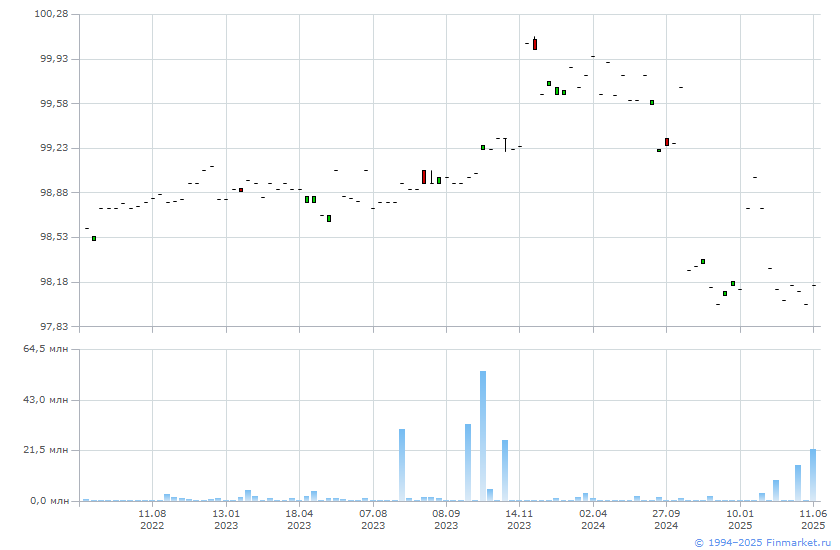Select the 0,0 млн volume axis value
The height and width of the screenshot is (550, 840).
[49, 501]
